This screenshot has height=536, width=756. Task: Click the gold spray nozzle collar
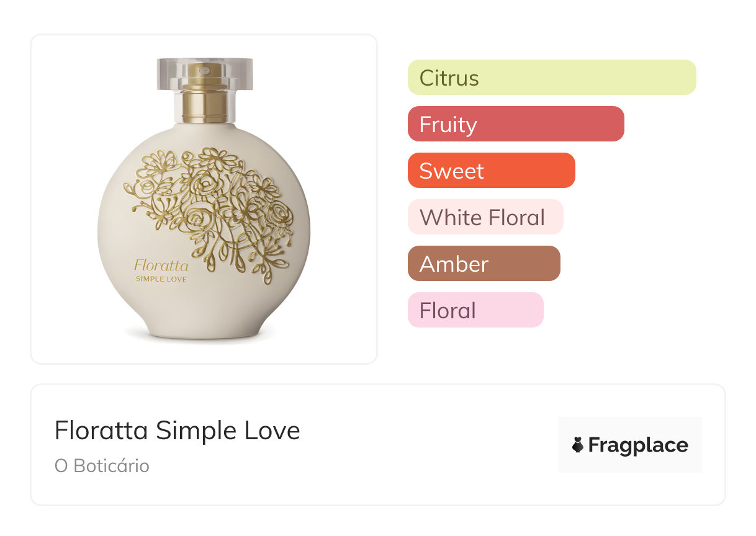[205, 107]
